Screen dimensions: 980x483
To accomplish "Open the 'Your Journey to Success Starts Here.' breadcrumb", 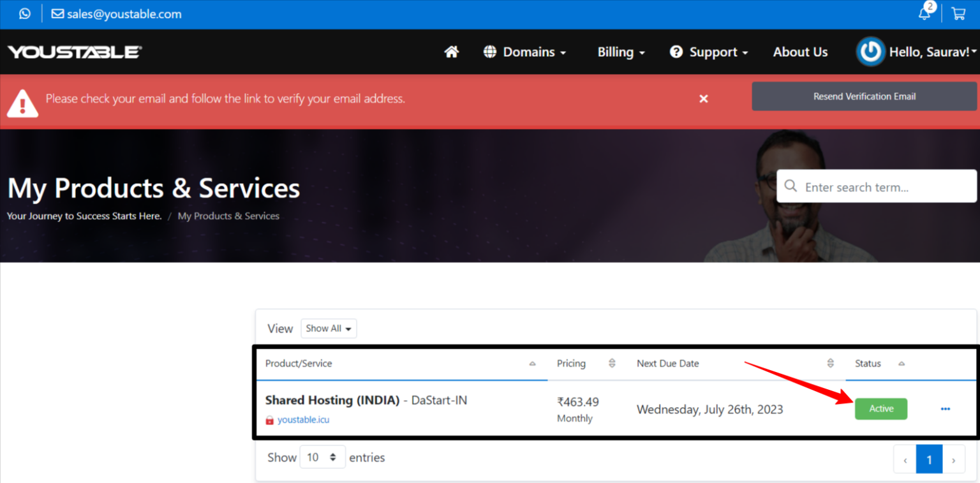I will [x=84, y=216].
